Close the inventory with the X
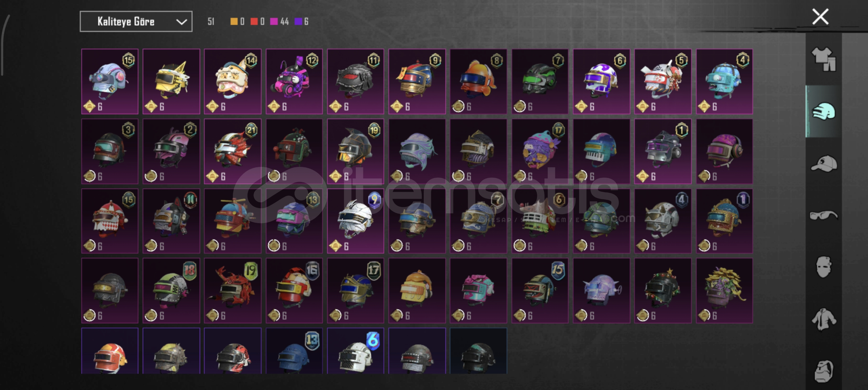Viewport: 868px width, 390px height. click(x=820, y=17)
